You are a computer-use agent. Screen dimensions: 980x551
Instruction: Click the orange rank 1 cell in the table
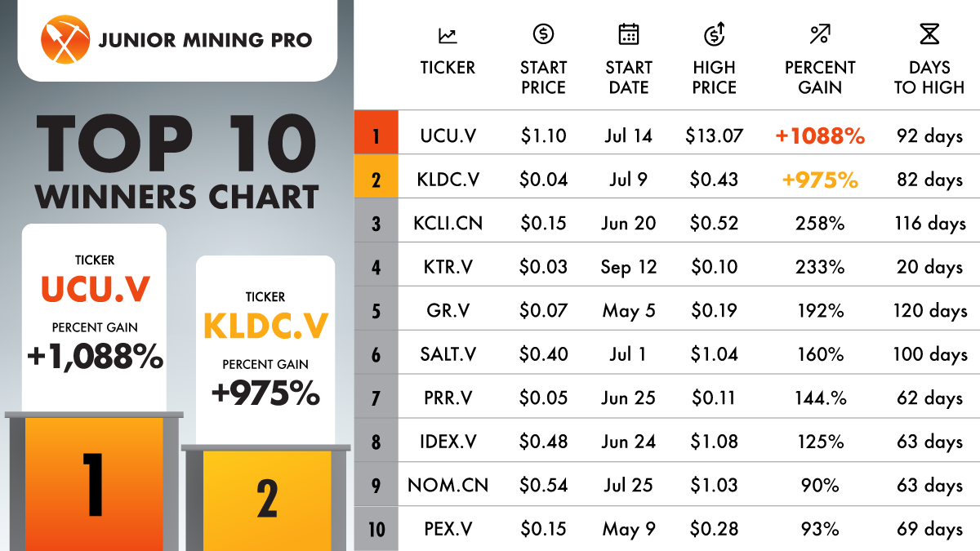tap(376, 136)
